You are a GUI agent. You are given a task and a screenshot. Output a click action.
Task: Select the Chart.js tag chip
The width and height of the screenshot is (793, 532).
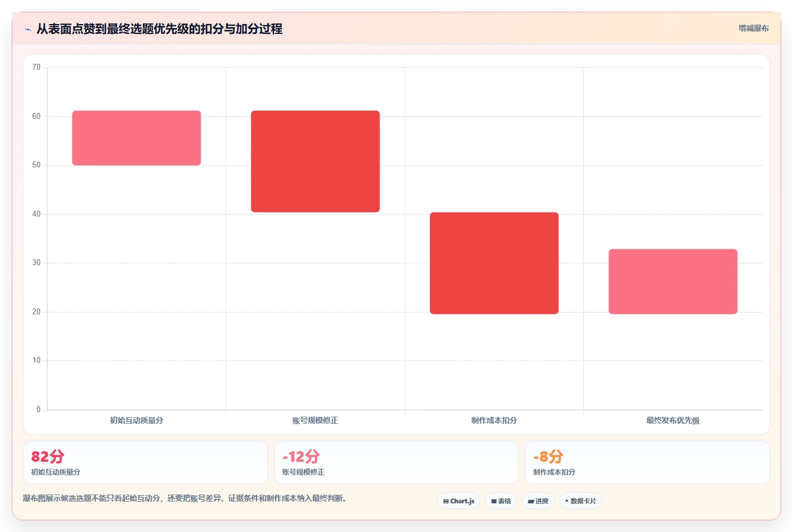(x=459, y=501)
